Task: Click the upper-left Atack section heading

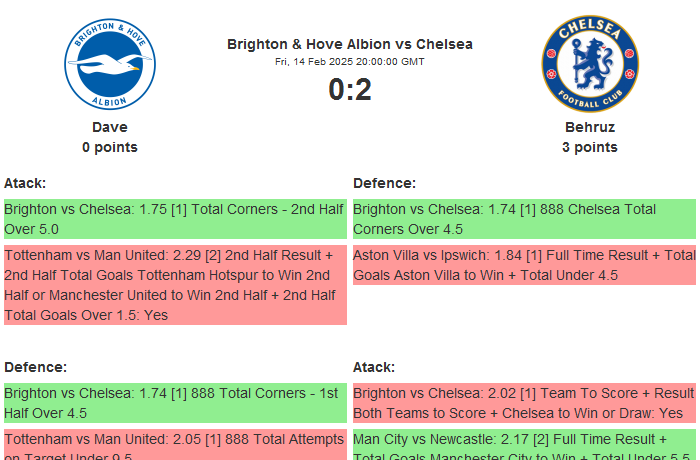Action: [x=25, y=183]
